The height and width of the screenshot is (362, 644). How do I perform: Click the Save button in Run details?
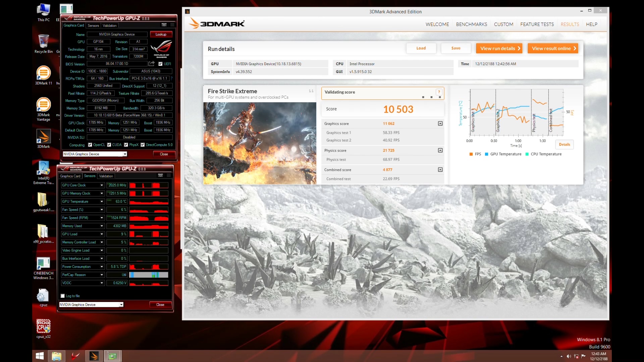456,48
